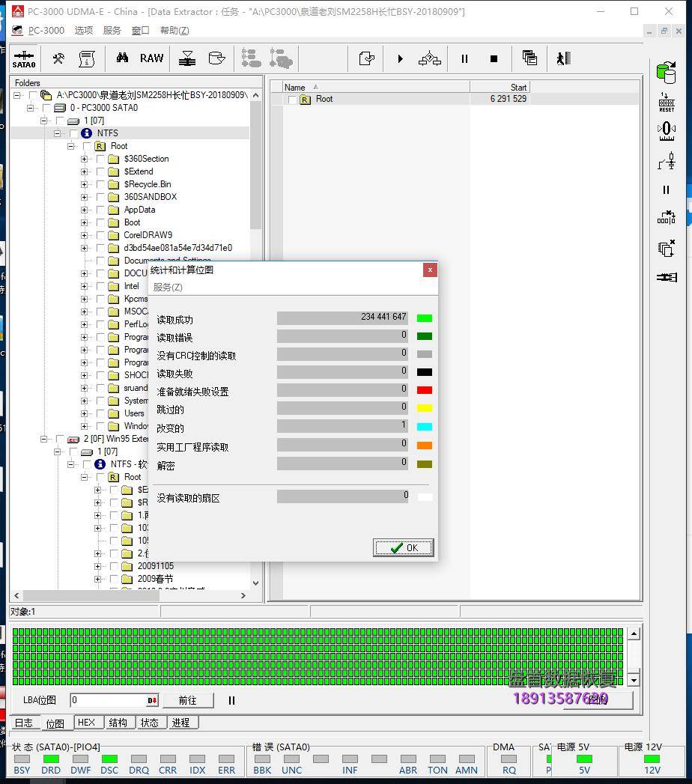This screenshot has width=692, height=784.
Task: Click the SATA0 port selection icon
Action: point(24,58)
